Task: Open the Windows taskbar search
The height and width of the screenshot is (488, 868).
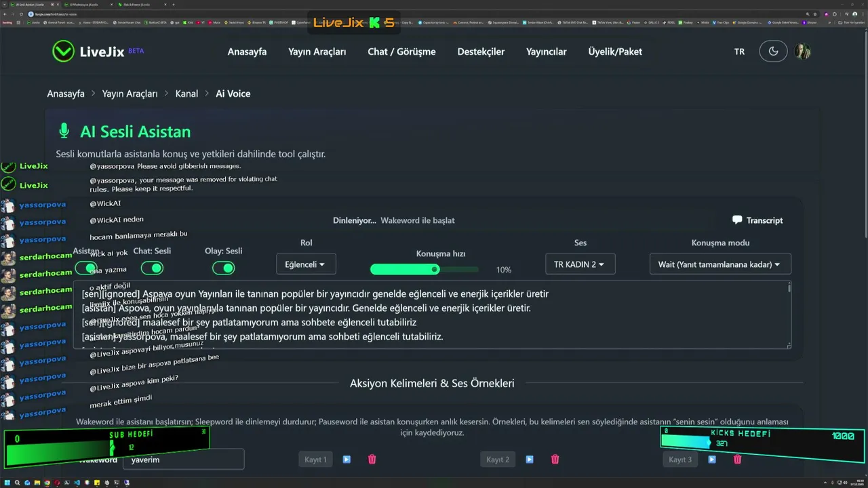Action: point(16,483)
